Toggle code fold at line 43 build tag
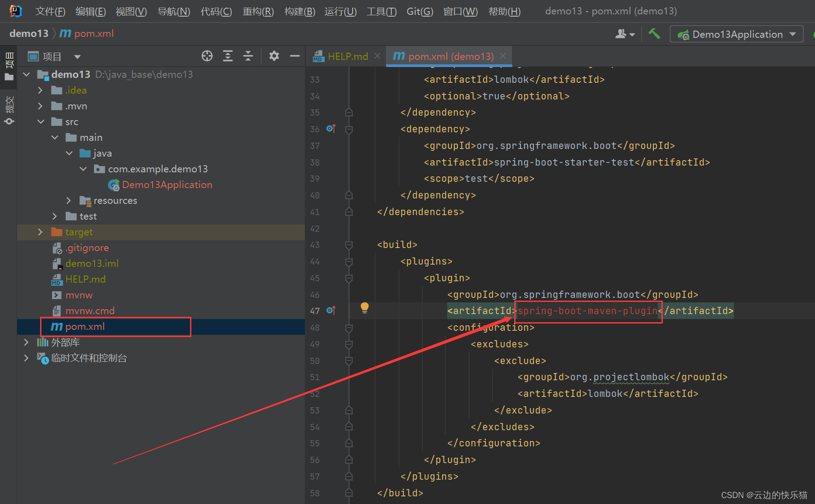 tap(349, 245)
